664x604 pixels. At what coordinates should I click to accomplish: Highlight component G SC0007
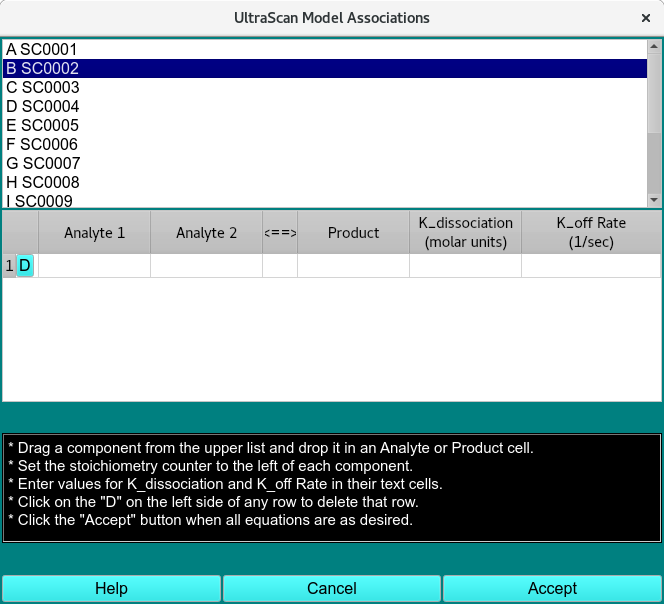point(42,163)
